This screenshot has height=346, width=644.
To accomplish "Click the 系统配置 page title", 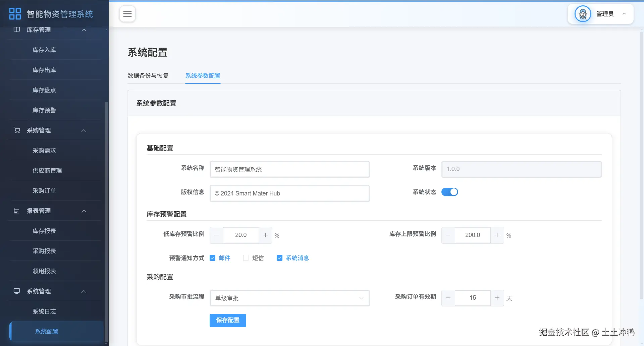I will coord(148,52).
